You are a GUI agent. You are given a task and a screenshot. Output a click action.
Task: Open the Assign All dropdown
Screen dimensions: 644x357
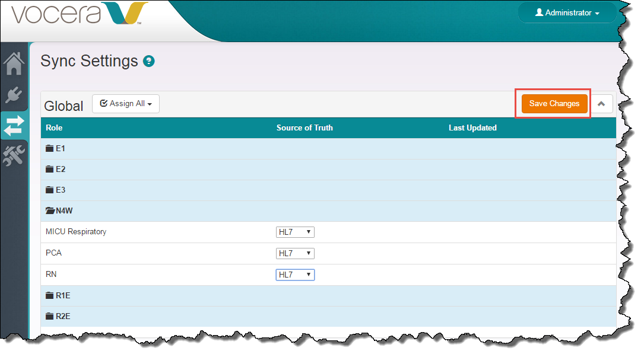tap(126, 104)
